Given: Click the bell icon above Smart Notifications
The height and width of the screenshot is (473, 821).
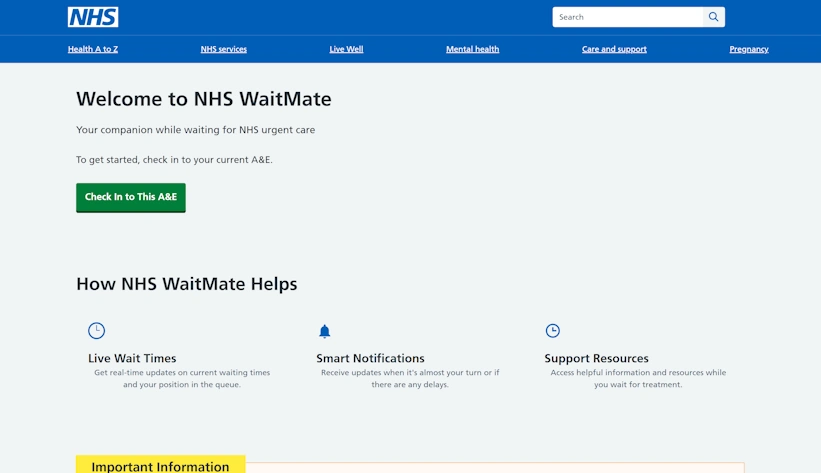Looking at the screenshot, I should (325, 331).
